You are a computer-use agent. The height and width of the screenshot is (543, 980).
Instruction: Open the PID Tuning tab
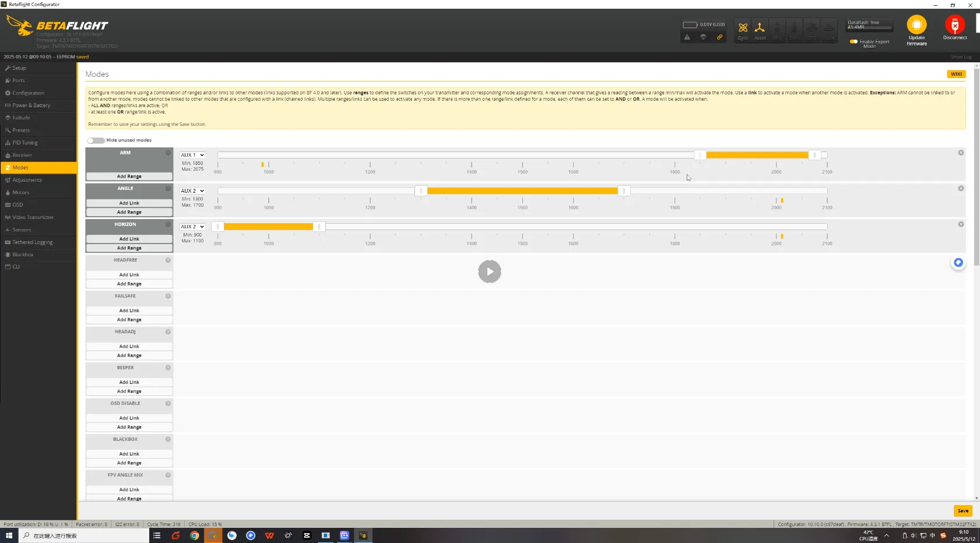(38, 143)
